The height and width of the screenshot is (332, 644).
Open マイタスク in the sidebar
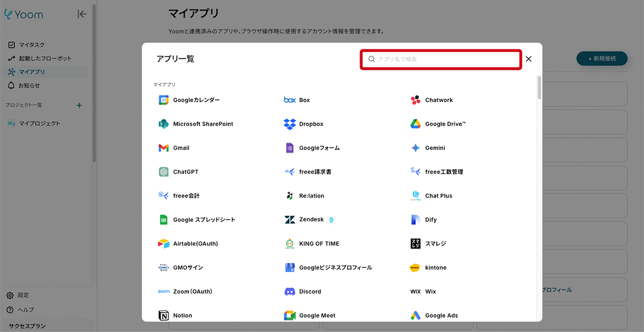pos(32,45)
